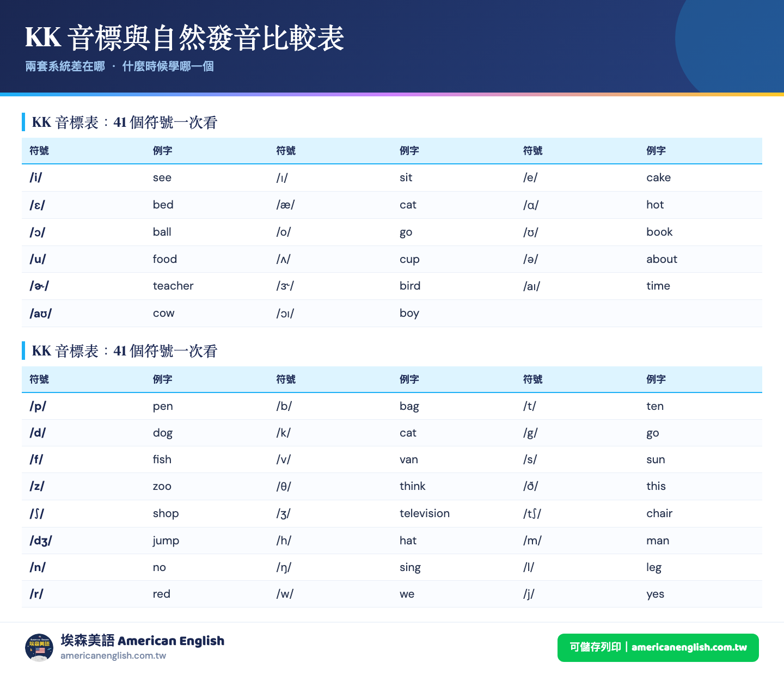Image resolution: width=784 pixels, height=675 pixels.
Task: Select the /æ/ symbol cell
Action: [285, 205]
